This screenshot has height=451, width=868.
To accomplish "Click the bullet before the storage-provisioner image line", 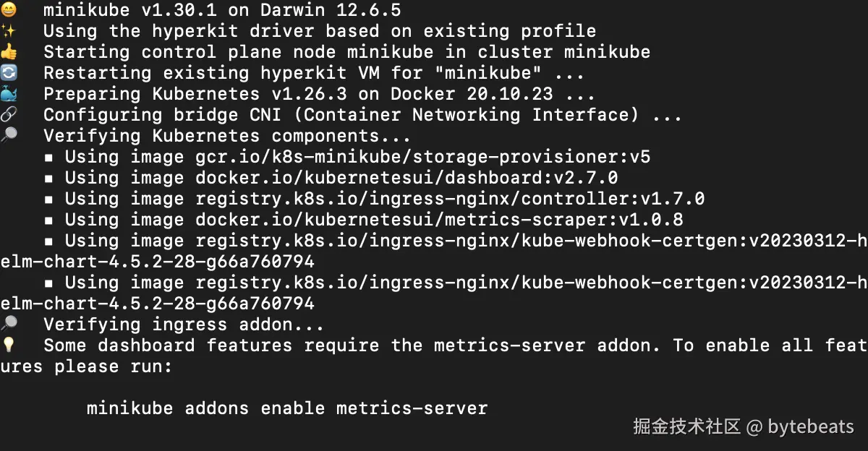I will [49, 158].
